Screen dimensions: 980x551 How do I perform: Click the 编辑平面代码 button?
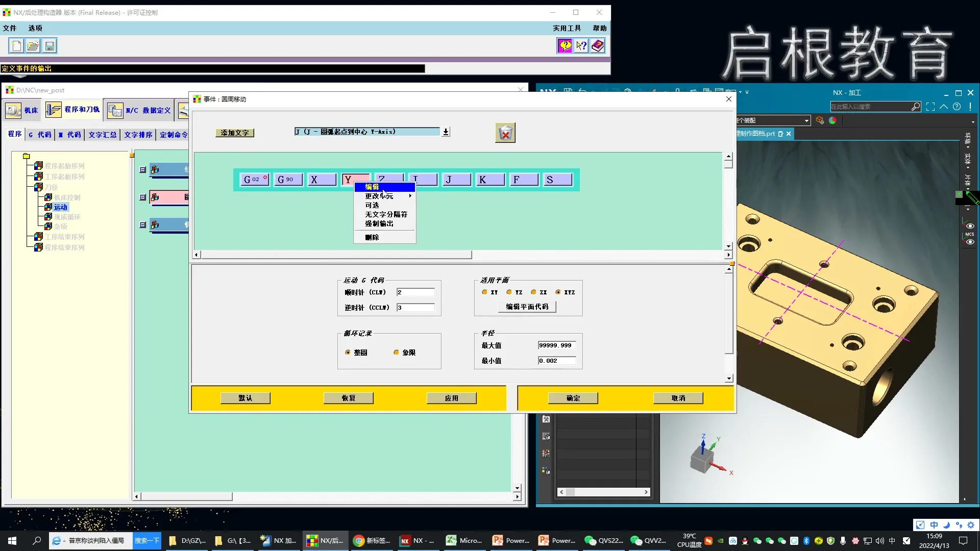[527, 307]
